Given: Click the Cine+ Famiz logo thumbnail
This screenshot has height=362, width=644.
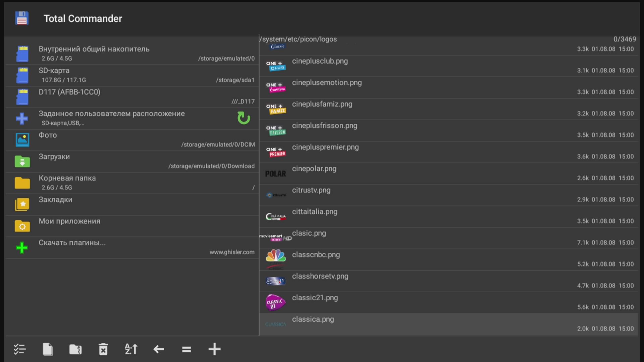Looking at the screenshot, I should pos(276,109).
